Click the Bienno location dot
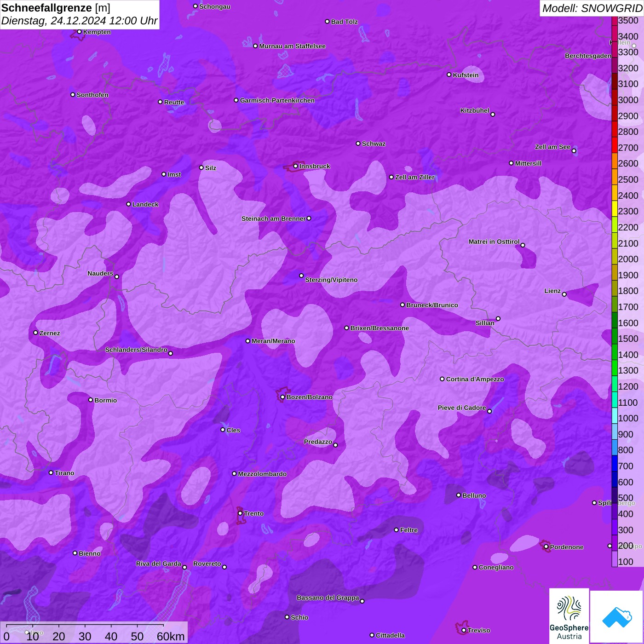Viewport: 644px width, 644px height. click(x=75, y=553)
